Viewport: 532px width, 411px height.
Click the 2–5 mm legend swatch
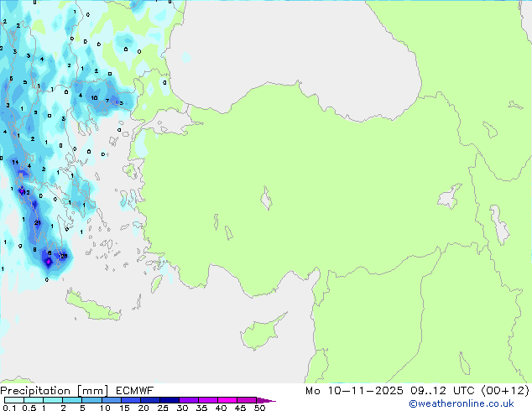tap(72, 400)
